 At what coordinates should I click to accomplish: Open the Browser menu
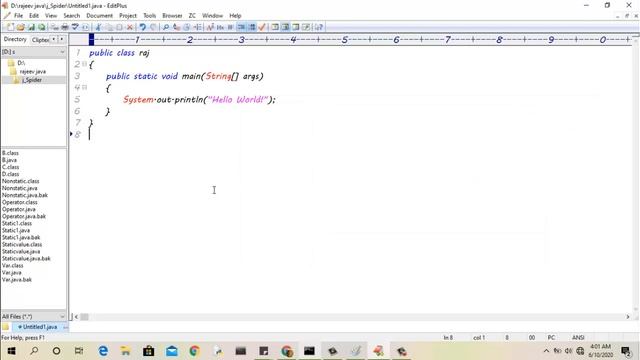[x=172, y=16]
